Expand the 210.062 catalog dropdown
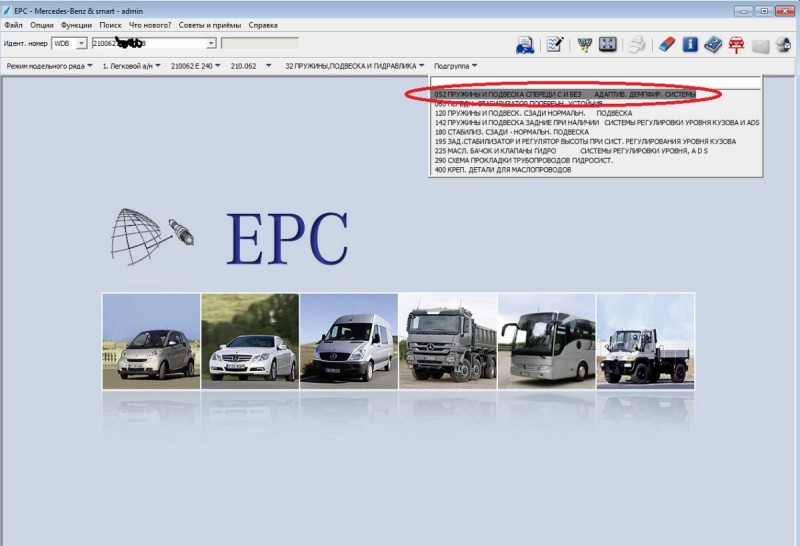The width and height of the screenshot is (800, 546). click(x=251, y=66)
